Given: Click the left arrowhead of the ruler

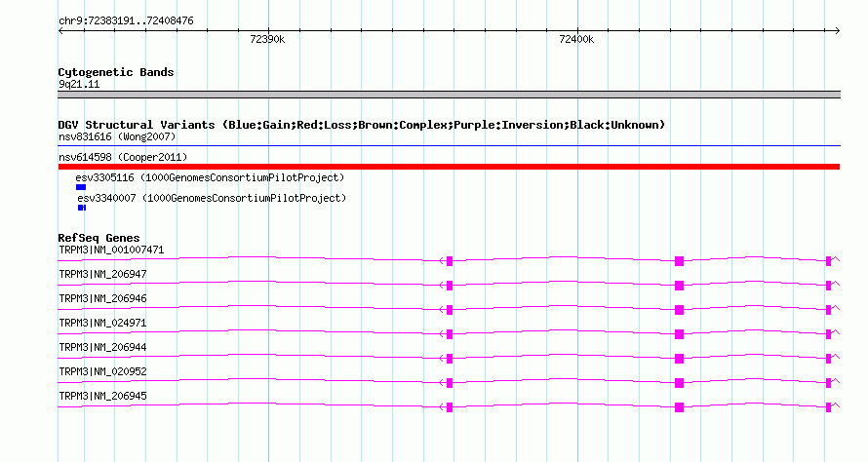Looking at the screenshot, I should tap(60, 31).
